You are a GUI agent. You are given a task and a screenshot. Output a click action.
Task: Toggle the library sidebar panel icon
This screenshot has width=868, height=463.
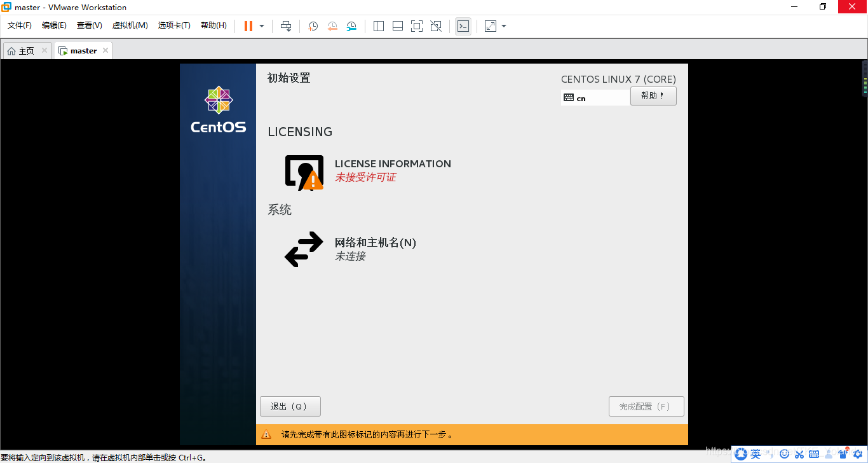tap(379, 26)
